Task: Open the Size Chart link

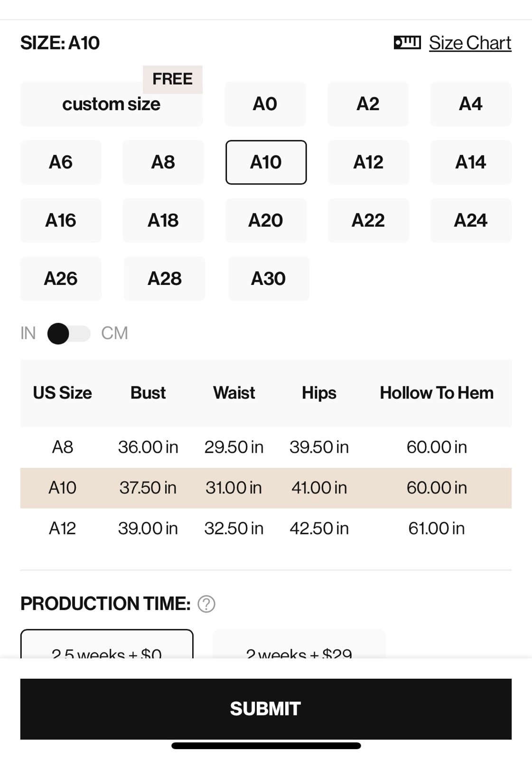Action: click(x=470, y=43)
